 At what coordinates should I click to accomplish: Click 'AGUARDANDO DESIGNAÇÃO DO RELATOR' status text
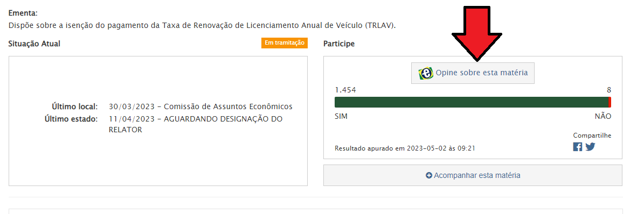click(x=196, y=124)
